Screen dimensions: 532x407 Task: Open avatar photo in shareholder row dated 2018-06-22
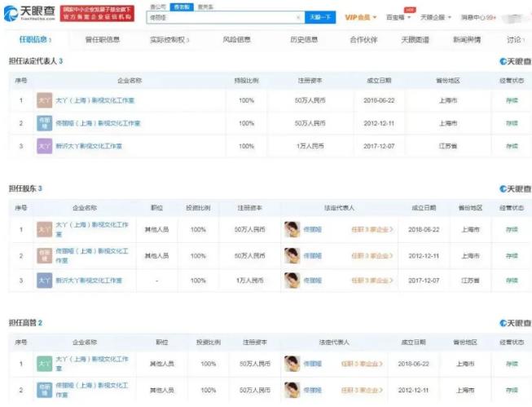pyautogui.click(x=292, y=229)
